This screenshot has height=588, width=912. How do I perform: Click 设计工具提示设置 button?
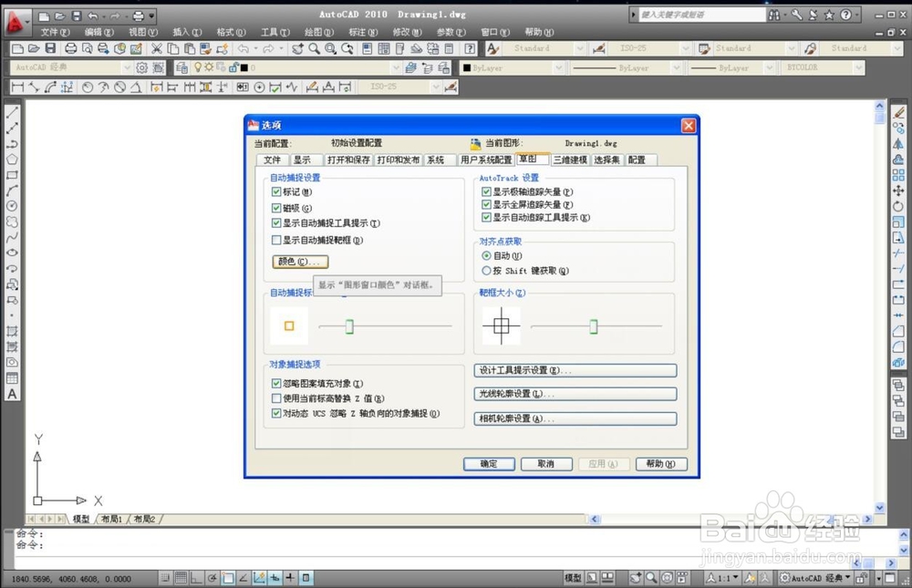click(x=575, y=370)
